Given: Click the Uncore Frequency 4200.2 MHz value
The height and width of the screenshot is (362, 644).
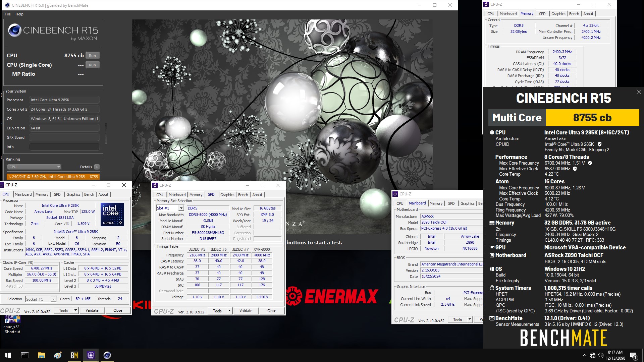Looking at the screenshot, I should (591, 38).
